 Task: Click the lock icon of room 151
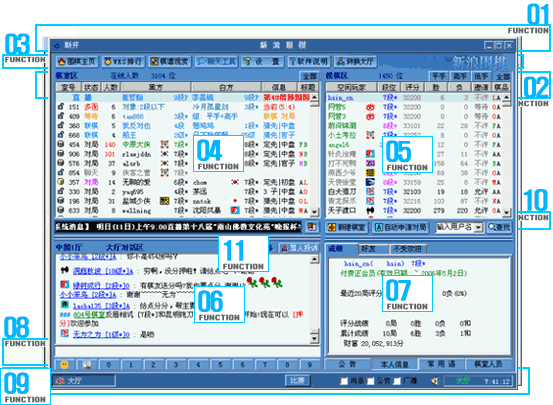[x=61, y=107]
